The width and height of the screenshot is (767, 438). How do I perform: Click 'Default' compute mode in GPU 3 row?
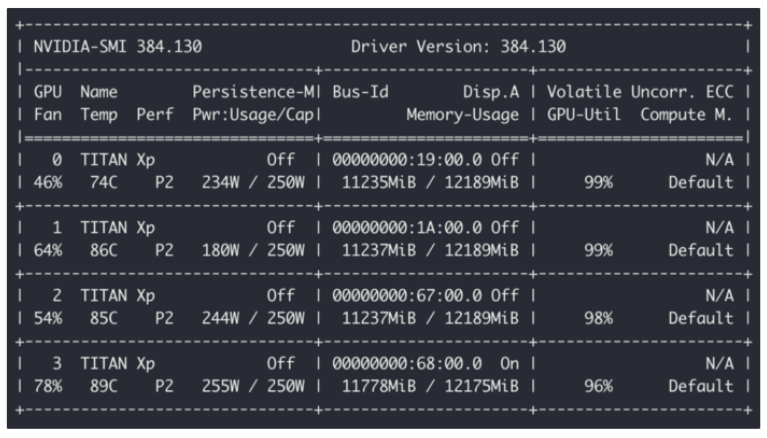coord(701,387)
